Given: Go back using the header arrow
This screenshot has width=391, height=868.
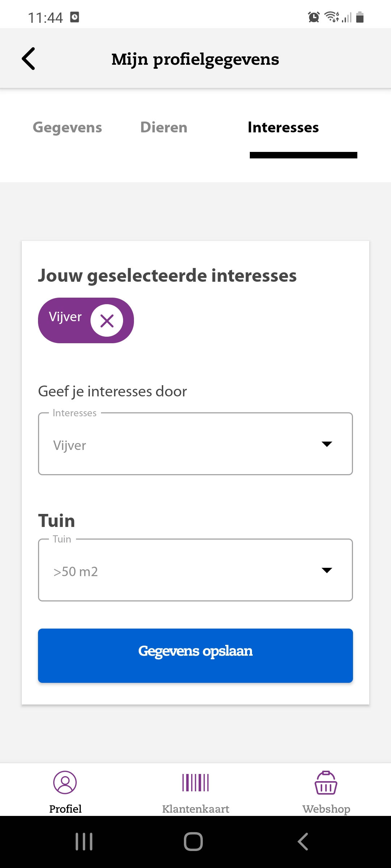Looking at the screenshot, I should point(29,59).
